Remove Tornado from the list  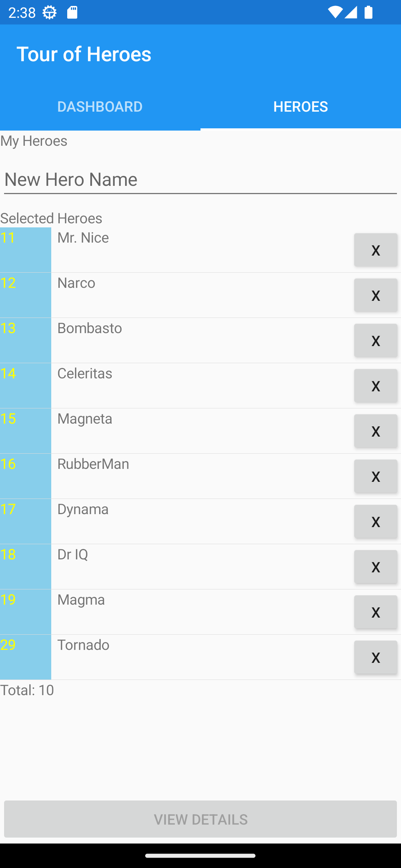coord(375,657)
